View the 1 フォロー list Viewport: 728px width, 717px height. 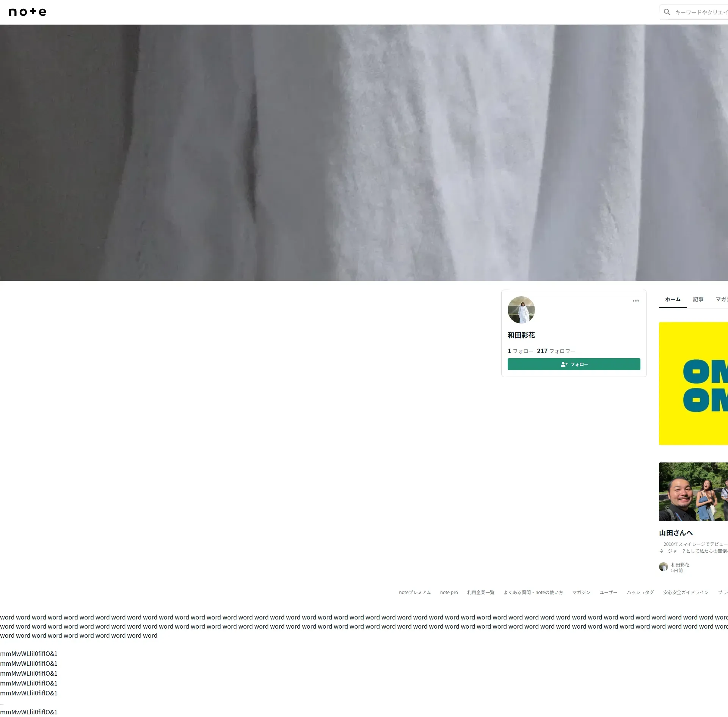[520, 351]
